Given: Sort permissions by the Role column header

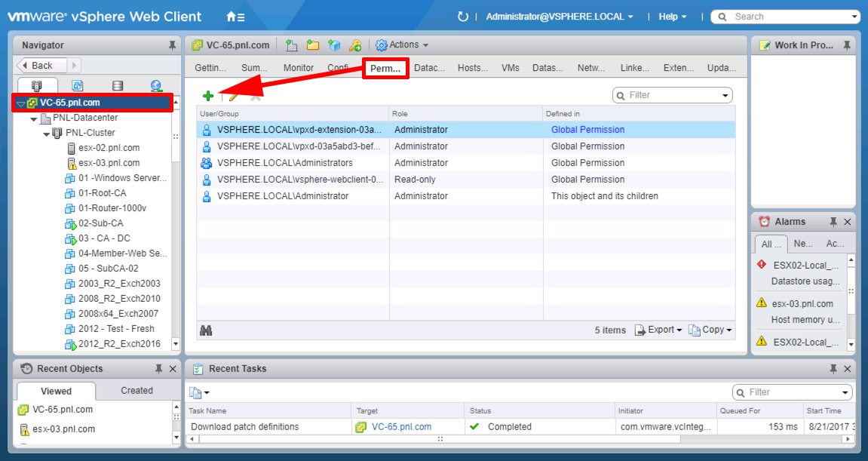Looking at the screenshot, I should [x=466, y=114].
